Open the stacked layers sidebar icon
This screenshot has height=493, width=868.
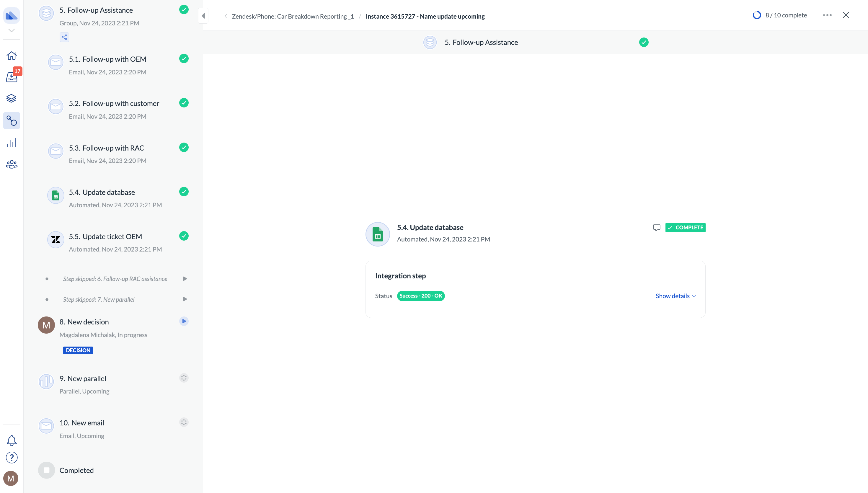[x=12, y=99]
